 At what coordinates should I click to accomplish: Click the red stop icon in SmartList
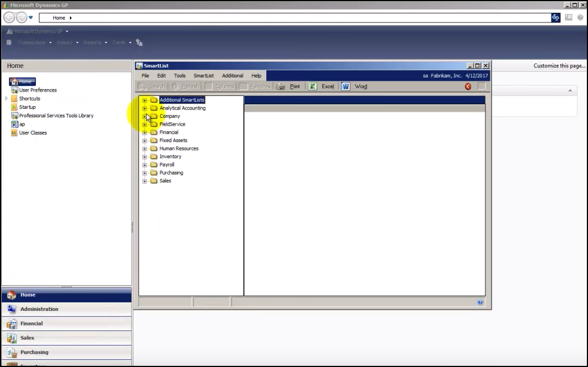pyautogui.click(x=467, y=86)
